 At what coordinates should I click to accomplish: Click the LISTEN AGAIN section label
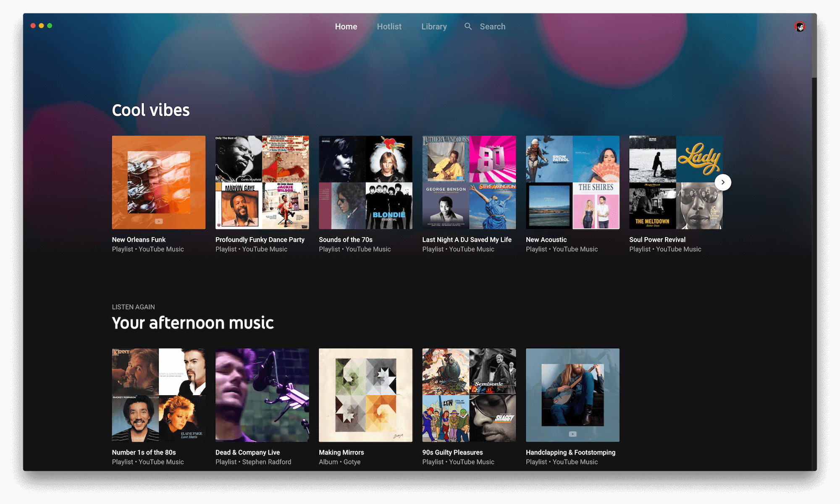click(x=133, y=307)
